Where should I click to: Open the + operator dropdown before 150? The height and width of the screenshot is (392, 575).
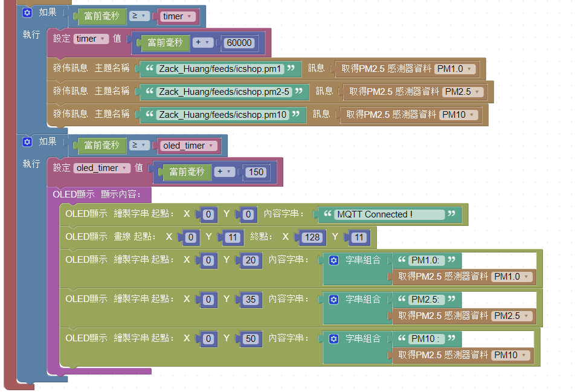pyautogui.click(x=225, y=172)
